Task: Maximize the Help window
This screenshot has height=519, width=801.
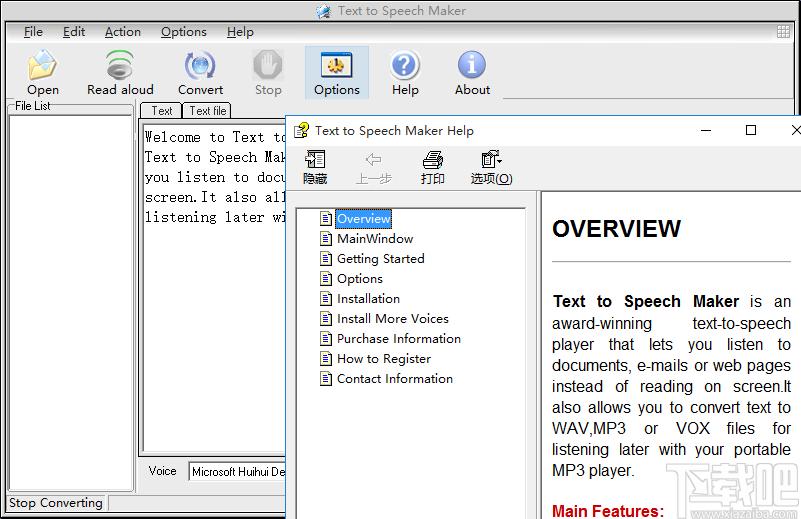Action: coord(750,131)
